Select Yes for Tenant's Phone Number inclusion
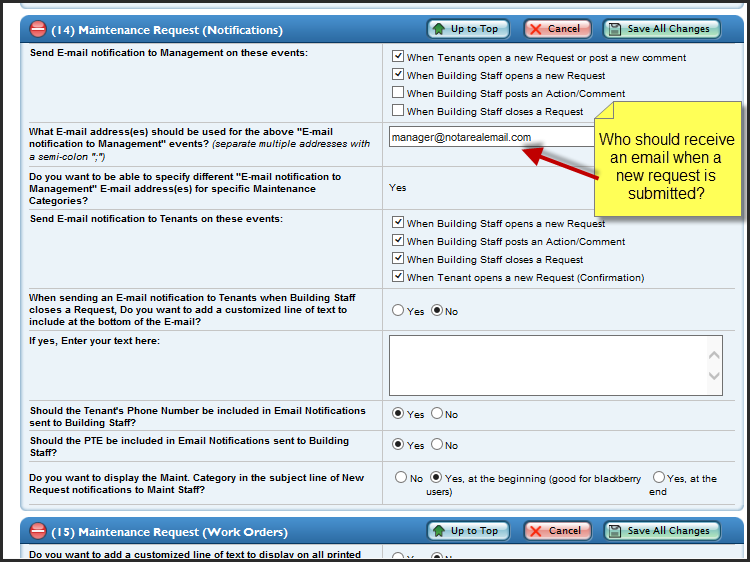This screenshot has width=750, height=562. (x=398, y=413)
